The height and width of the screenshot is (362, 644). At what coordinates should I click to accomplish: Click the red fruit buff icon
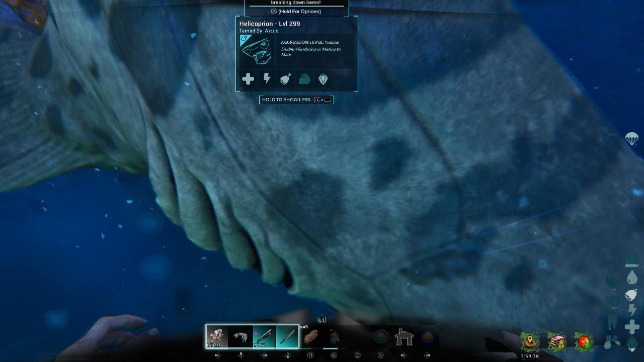pyautogui.click(x=584, y=341)
